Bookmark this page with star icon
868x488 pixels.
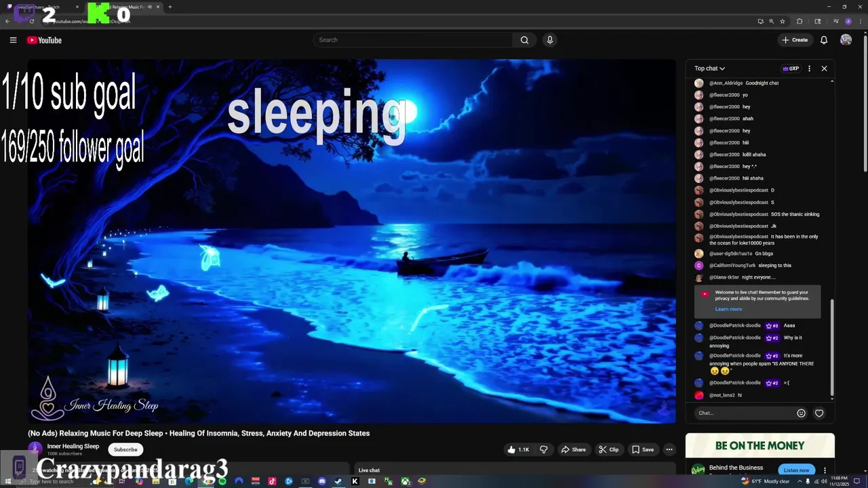coord(783,21)
